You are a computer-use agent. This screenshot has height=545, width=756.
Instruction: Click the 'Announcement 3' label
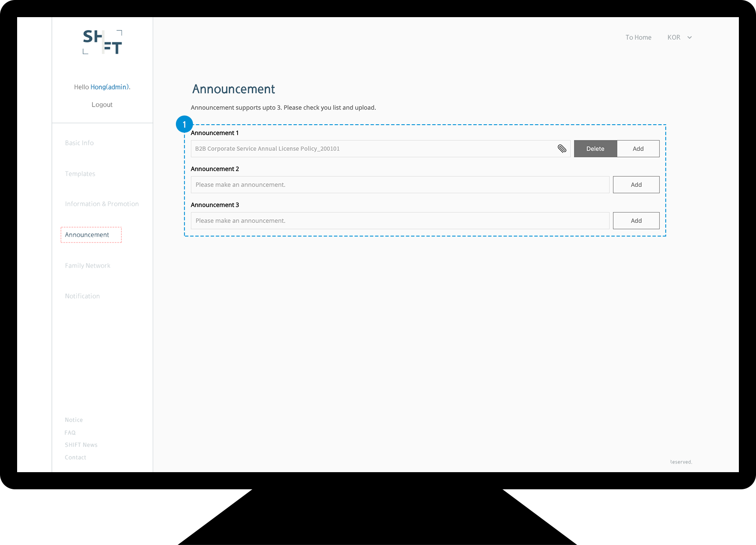[x=215, y=205]
